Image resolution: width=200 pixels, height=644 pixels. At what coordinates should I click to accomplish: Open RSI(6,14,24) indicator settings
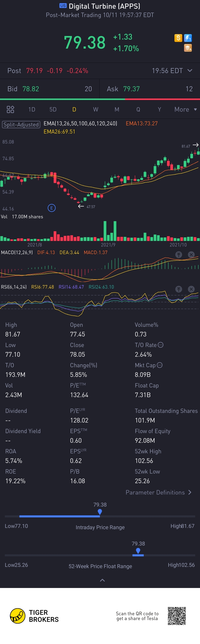coord(14,287)
